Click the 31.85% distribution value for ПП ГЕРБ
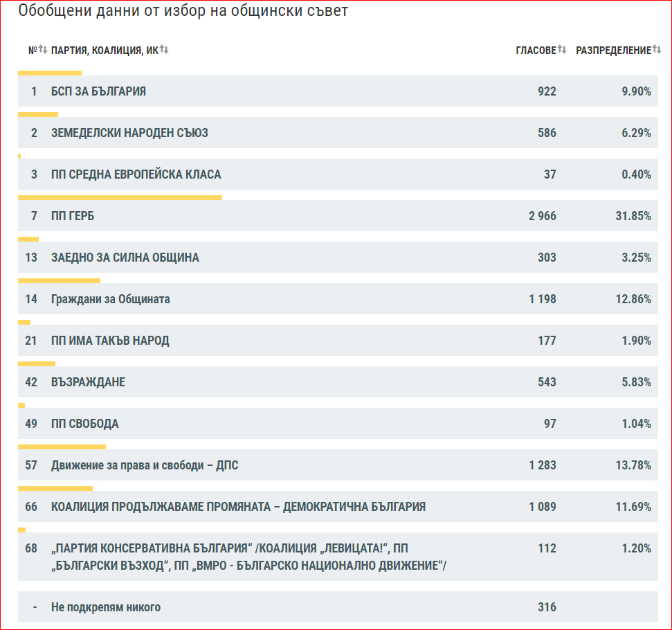Viewport: 672px width, 630px height. pos(631,216)
